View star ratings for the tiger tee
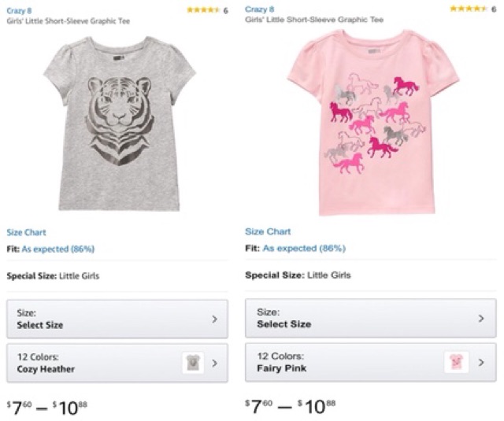This screenshot has height=421, width=504. point(203,10)
